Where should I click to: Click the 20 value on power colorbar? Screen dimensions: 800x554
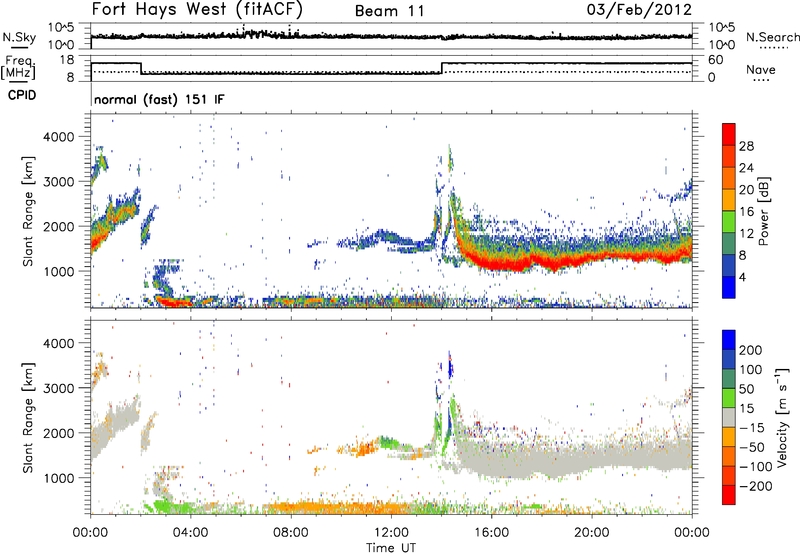(x=746, y=190)
